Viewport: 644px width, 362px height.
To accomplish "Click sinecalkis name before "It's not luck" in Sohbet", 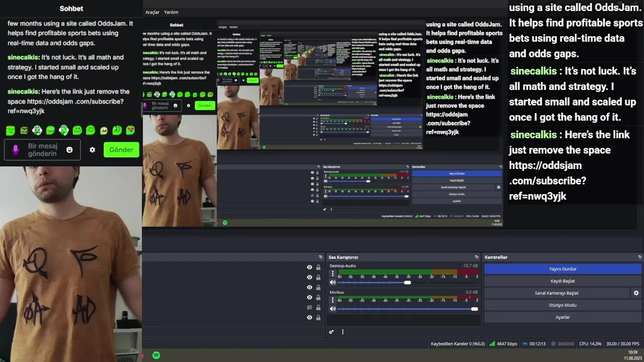I will (23, 57).
